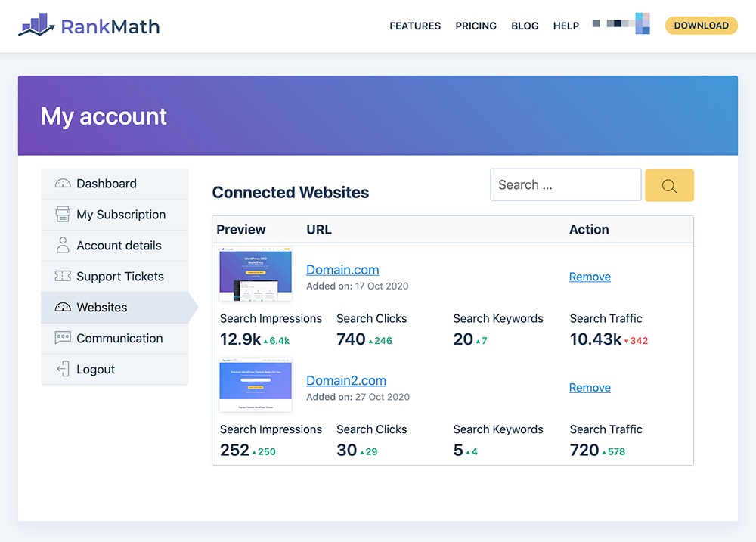
Task: Select the Websites section icon
Action: coord(63,307)
